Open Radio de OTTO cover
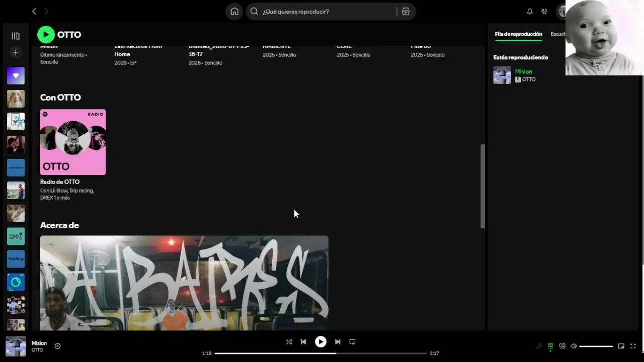The height and width of the screenshot is (362, 644). [73, 142]
